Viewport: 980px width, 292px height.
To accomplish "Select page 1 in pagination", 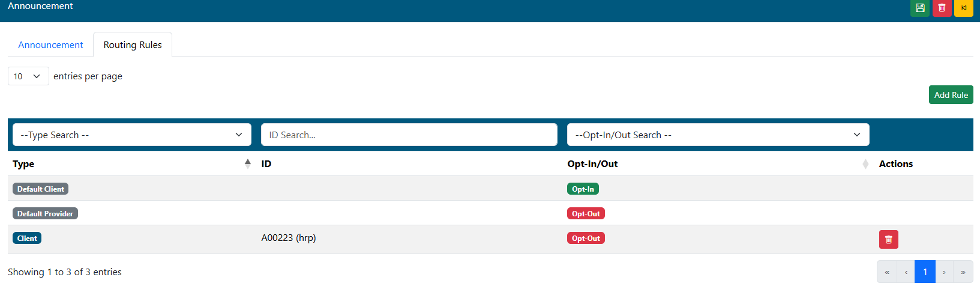I will tap(925, 272).
